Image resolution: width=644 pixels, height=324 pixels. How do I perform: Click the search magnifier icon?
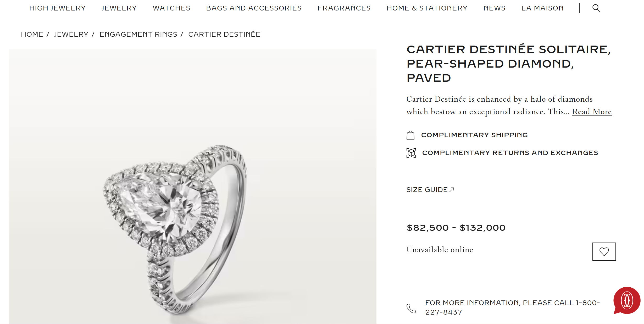coord(596,8)
